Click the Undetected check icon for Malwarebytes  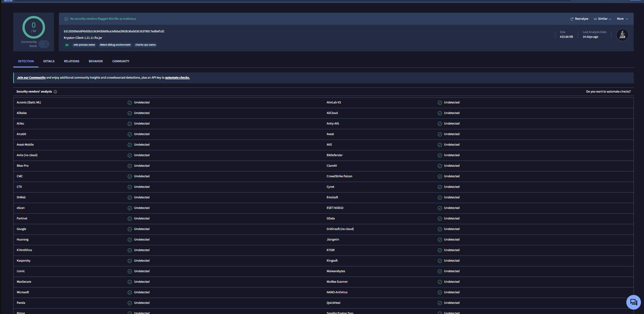[x=440, y=271]
